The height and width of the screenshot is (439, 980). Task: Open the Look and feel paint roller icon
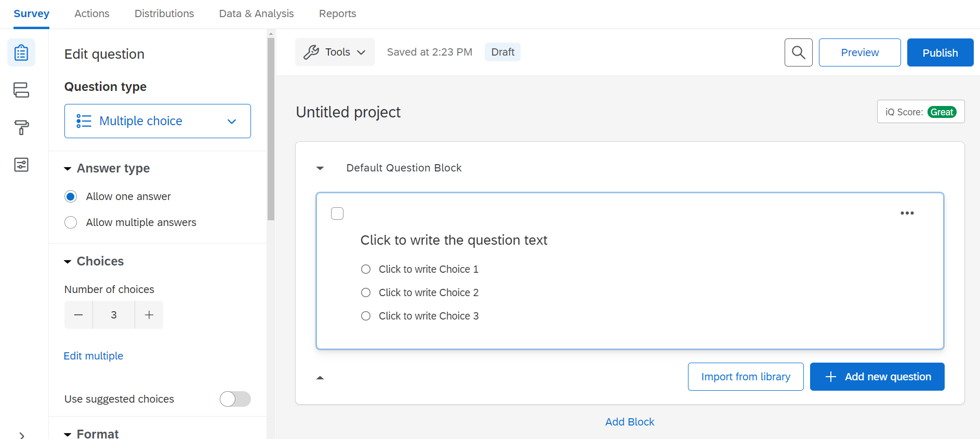click(x=21, y=127)
